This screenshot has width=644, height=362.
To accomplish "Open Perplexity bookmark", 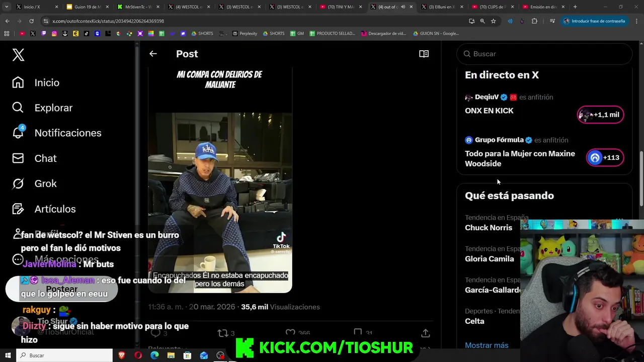I will click(x=245, y=34).
